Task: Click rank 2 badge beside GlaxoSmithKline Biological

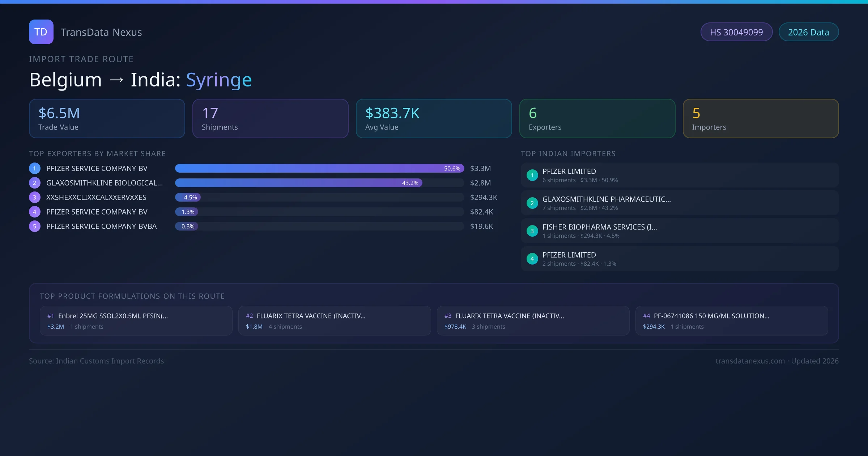Action: click(x=35, y=183)
